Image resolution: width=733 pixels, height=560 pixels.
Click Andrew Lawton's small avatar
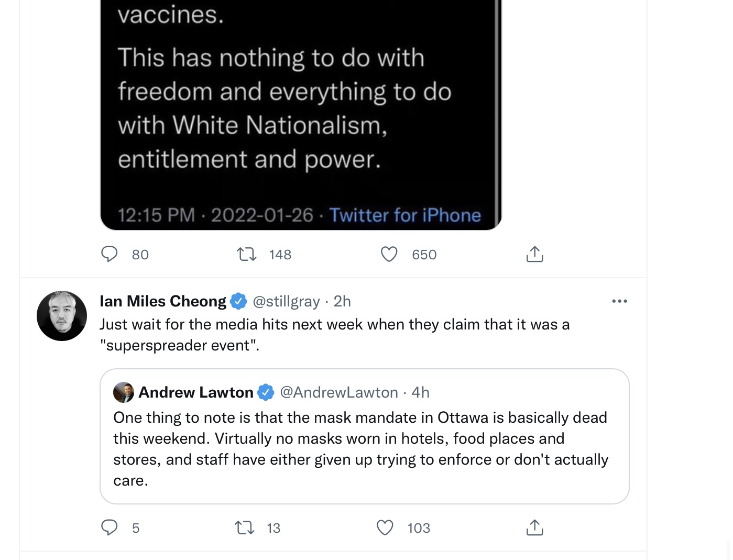(124, 392)
